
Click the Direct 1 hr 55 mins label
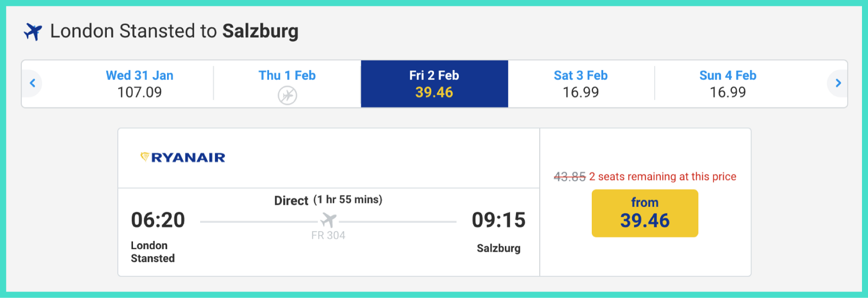(328, 200)
